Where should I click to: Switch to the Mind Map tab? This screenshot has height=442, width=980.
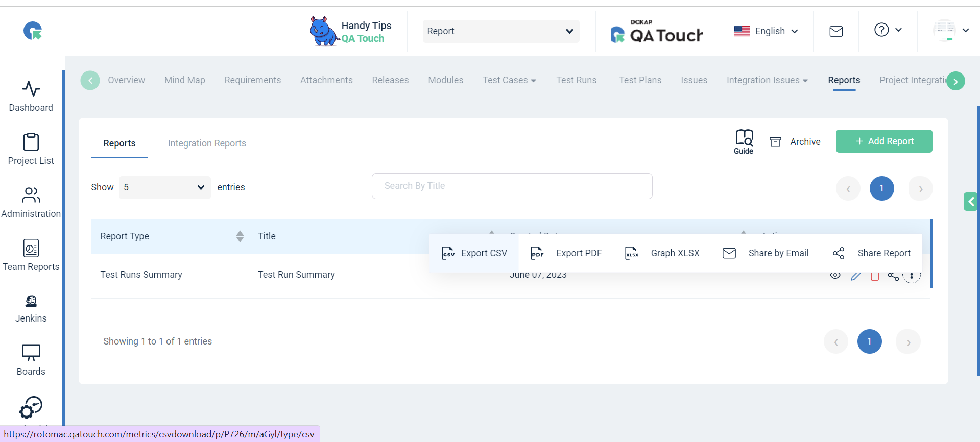click(x=185, y=80)
